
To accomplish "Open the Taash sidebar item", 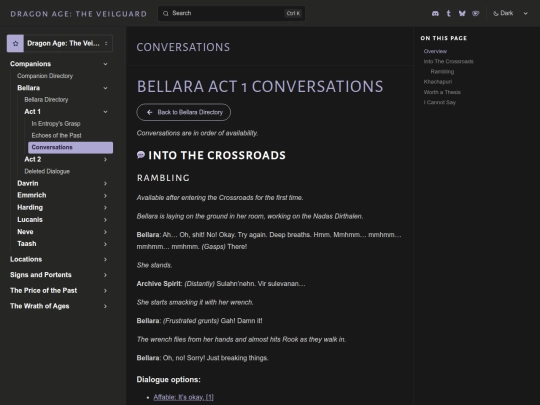I will (27, 244).
